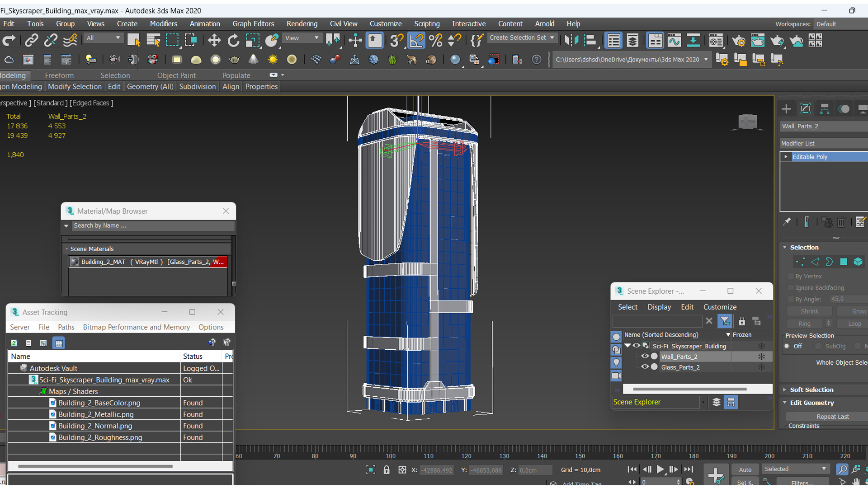The height and width of the screenshot is (488, 868).
Task: Click the lock icon in Scene Explorer
Action: coord(742,321)
